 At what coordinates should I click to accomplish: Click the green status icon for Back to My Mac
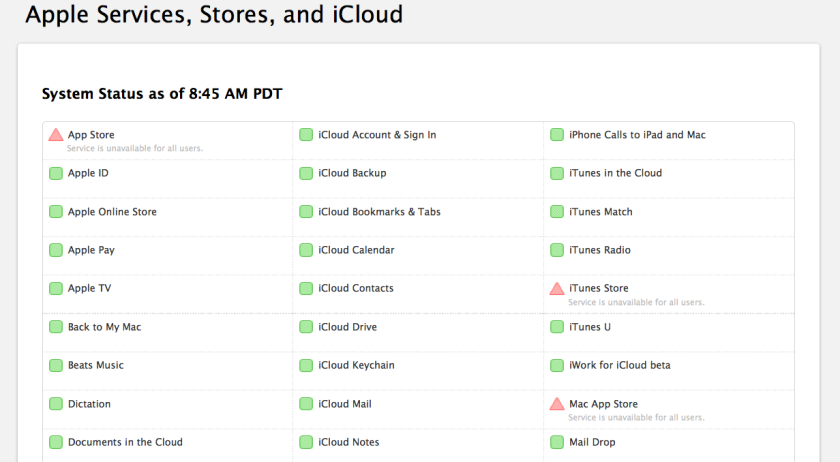coord(56,327)
